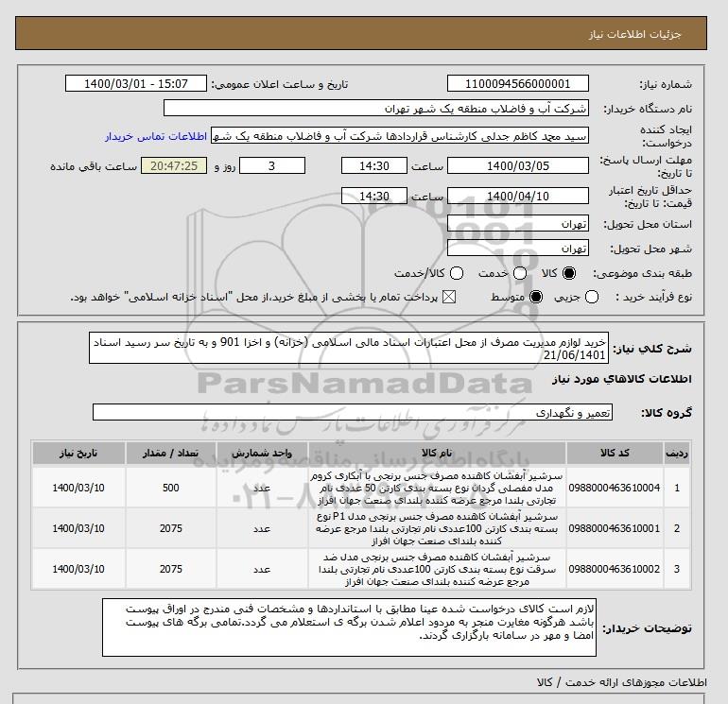This screenshot has height=704, width=728.
Task: Click the تعداد / مقدار column header
Action: pyautogui.click(x=171, y=453)
